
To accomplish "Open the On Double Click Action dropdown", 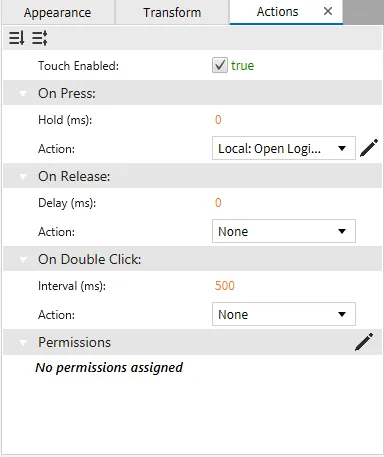I will point(284,314).
